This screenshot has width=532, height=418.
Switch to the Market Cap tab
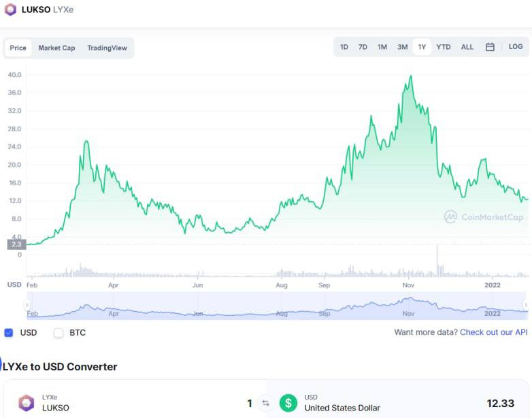click(56, 48)
